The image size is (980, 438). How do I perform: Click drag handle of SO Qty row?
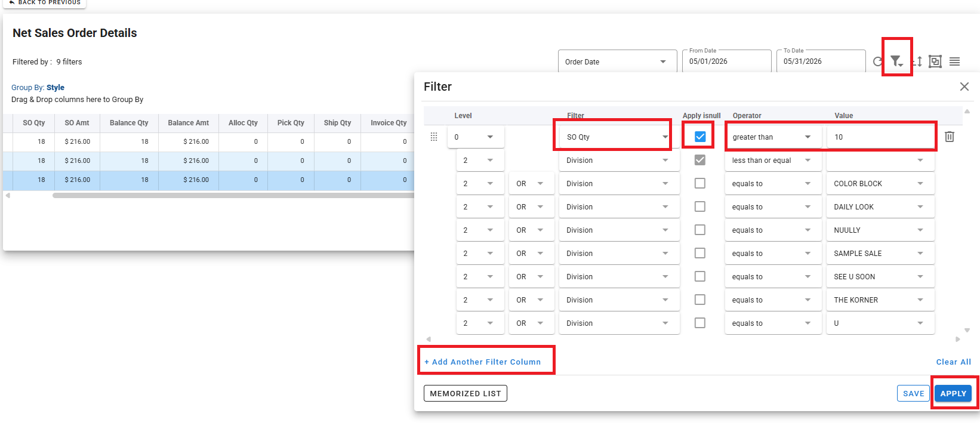434,137
